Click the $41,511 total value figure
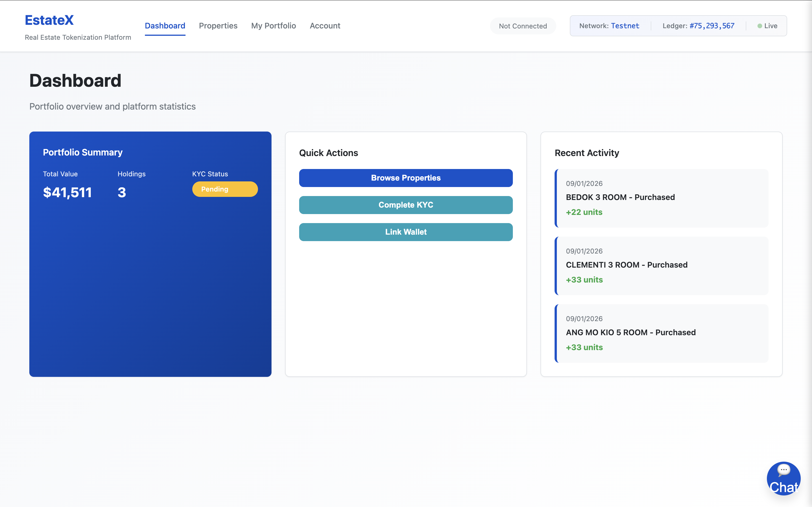The height and width of the screenshot is (507, 812). (x=67, y=192)
